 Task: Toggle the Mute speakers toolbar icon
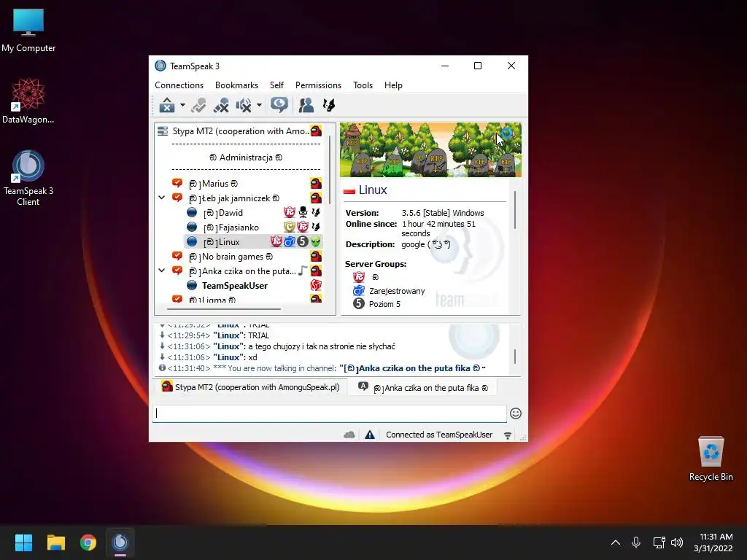244,105
